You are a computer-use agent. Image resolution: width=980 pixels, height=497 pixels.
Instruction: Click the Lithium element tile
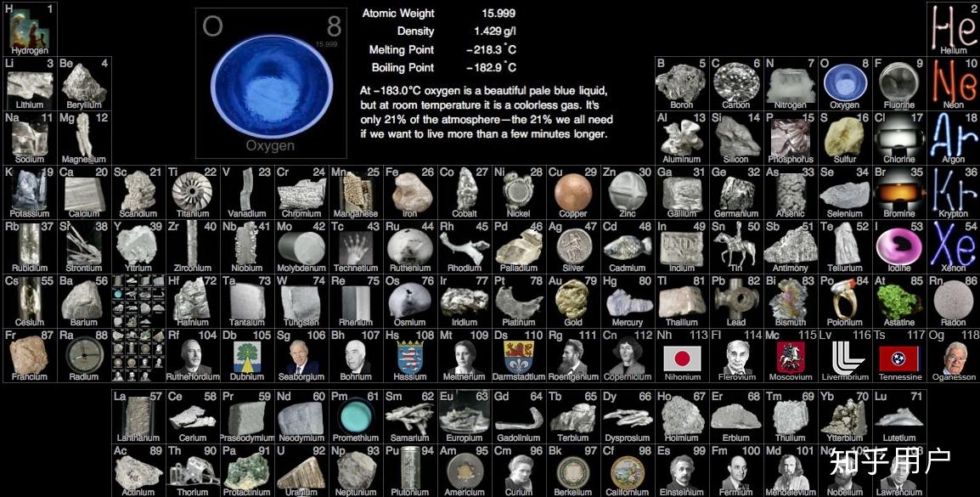[30, 84]
